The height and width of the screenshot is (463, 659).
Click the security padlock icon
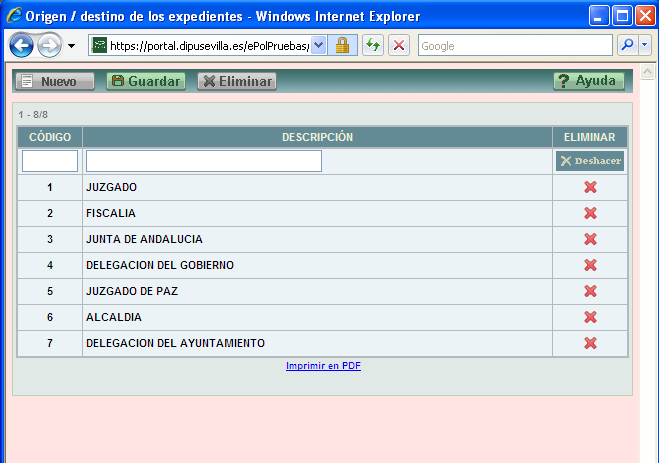pos(342,45)
